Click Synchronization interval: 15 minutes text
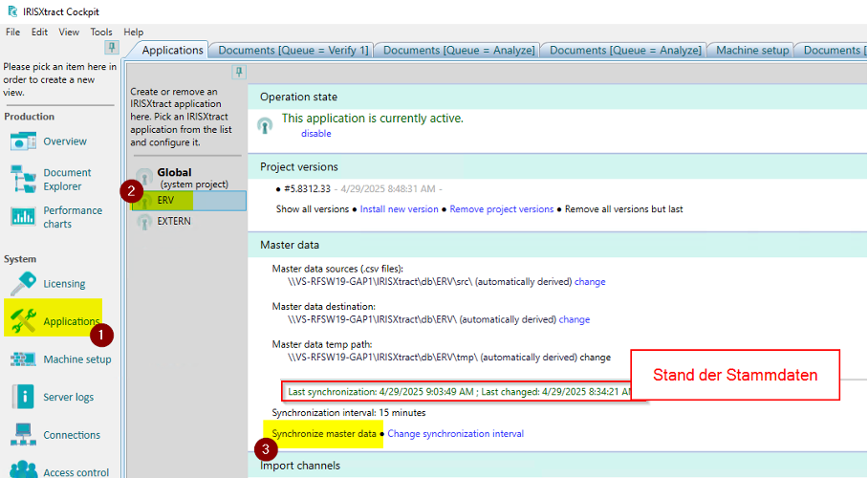 click(348, 413)
